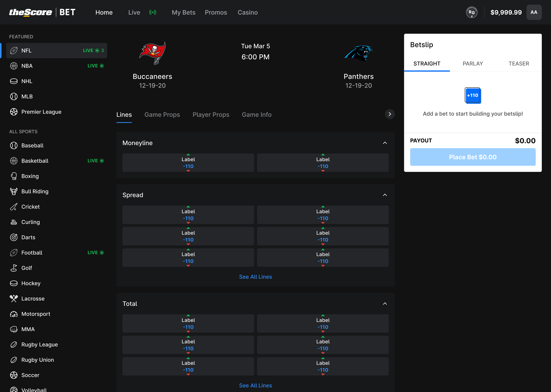Open the AA account avatar
Viewport: 551px width, 392px height.
pos(534,12)
